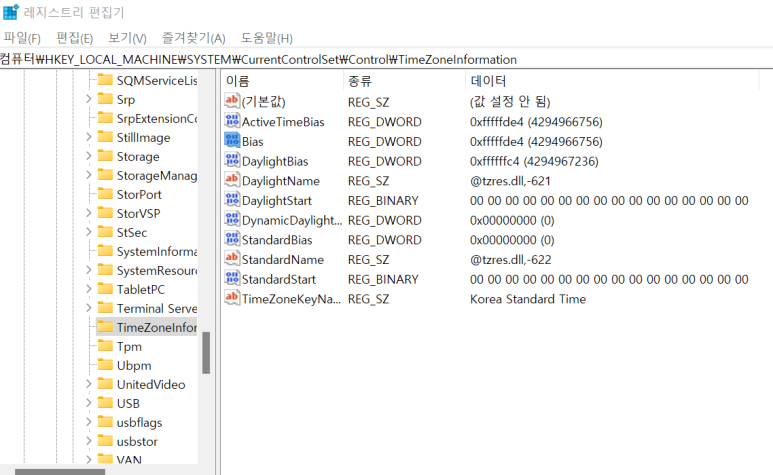The width and height of the screenshot is (773, 475).
Task: Expand the StorVSP tree node
Action: [89, 213]
